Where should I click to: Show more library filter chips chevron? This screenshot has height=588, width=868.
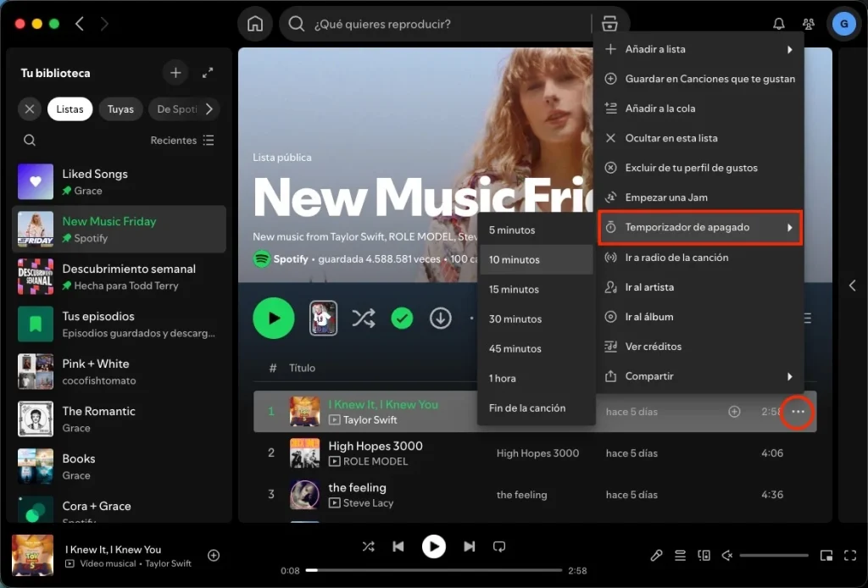coord(209,109)
